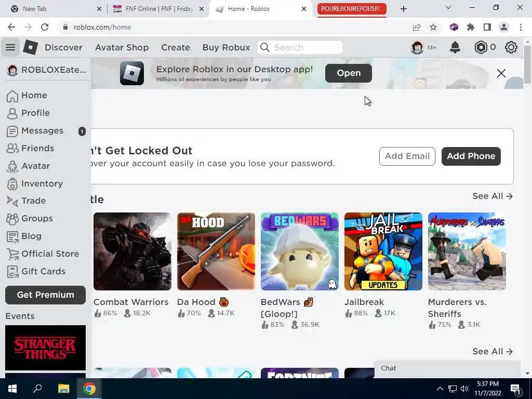Toggle the hamburger navigation menu

coord(10,47)
